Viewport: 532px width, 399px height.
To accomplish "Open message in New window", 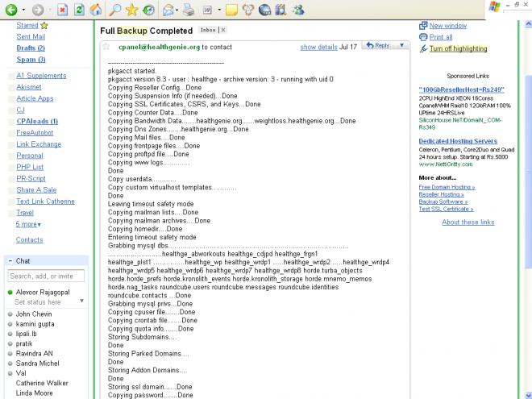I will [448, 26].
